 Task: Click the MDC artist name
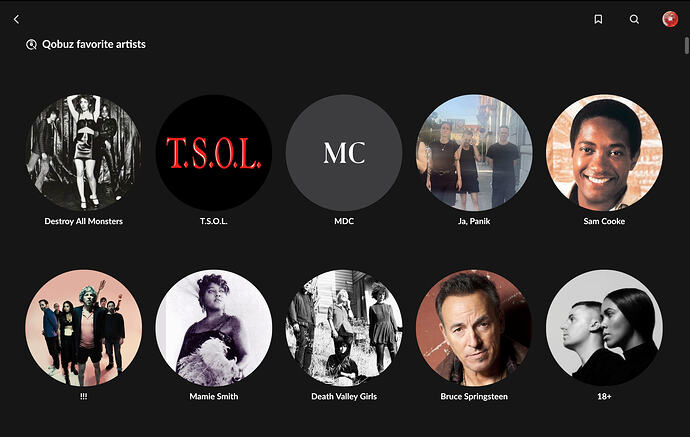tap(344, 221)
